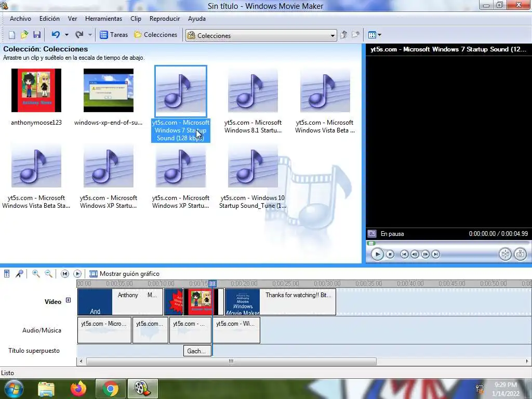Go up one collection level
This screenshot has width=532, height=399.
344,35
